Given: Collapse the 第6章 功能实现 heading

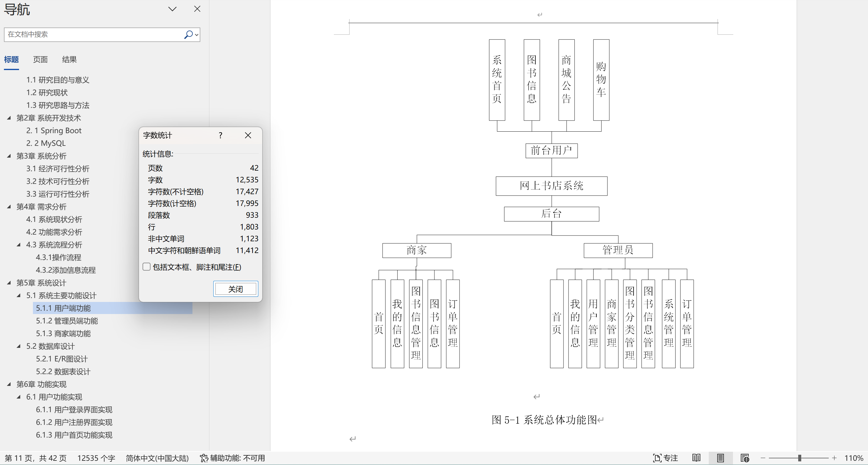Looking at the screenshot, I should [x=9, y=384].
